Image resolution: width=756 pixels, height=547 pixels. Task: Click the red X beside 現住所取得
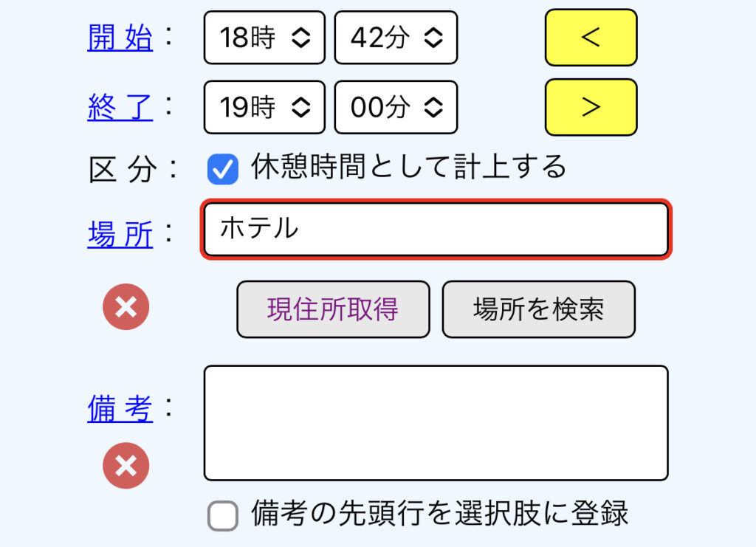pos(126,307)
